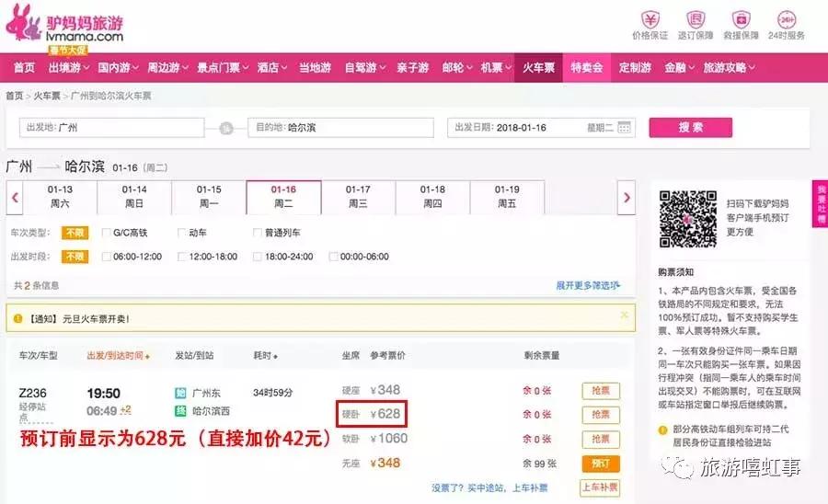The height and width of the screenshot is (504, 828).
Task: Sort by 耗时 column header
Action: coord(266,356)
